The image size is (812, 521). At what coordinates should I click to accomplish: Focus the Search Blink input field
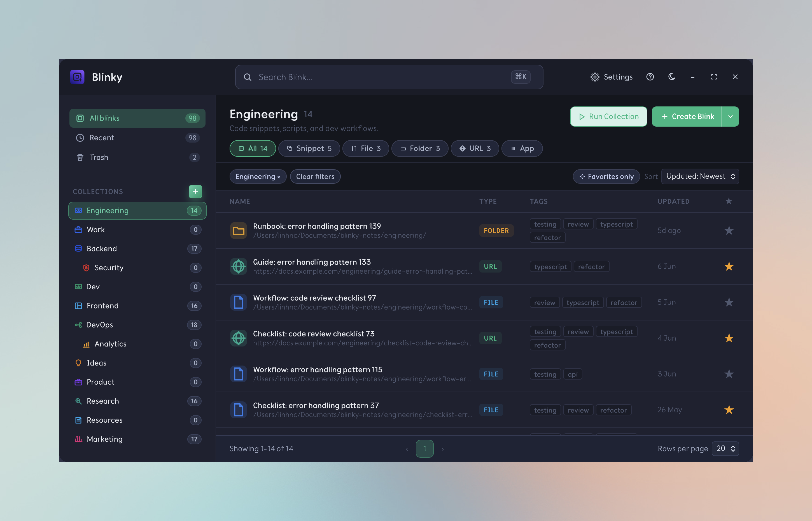pyautogui.click(x=389, y=77)
